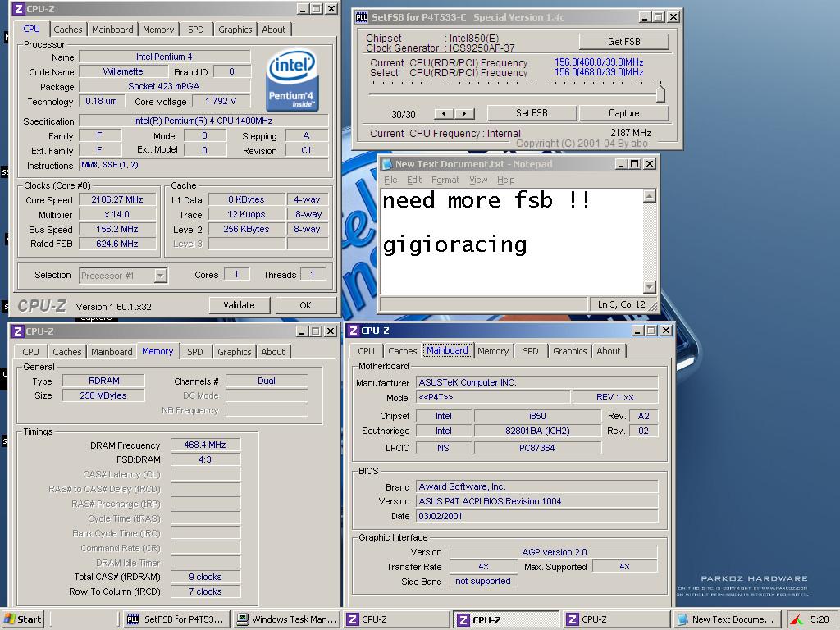Click the Intel Pentium 4 inside logo
Image resolution: width=840 pixels, height=630 pixels.
(293, 80)
